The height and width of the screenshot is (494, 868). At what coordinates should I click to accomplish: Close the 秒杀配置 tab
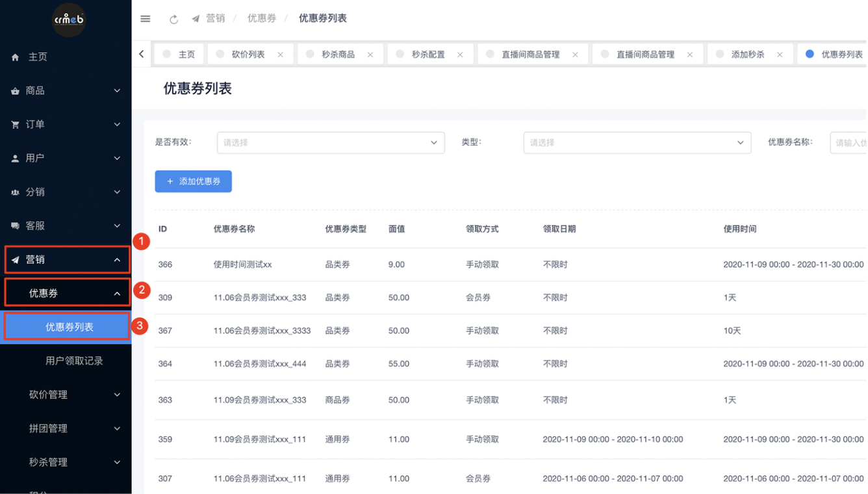(460, 55)
